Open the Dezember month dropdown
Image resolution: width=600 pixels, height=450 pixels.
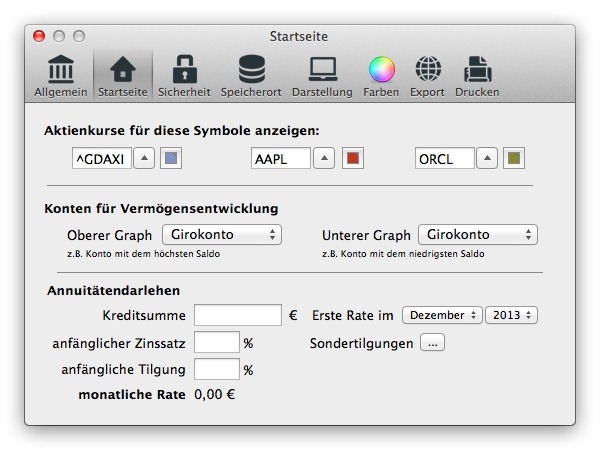[x=442, y=315]
